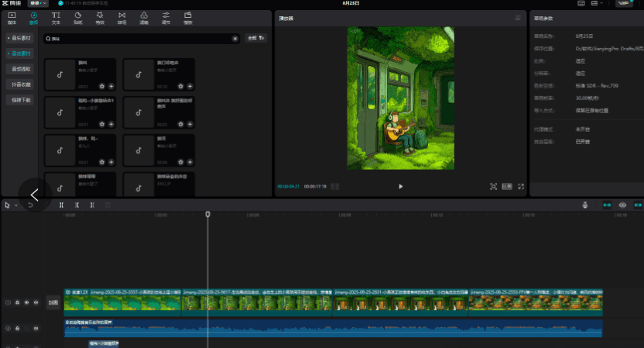Delete the portion right of the playhead
The height and width of the screenshot is (348, 644).
tap(92, 205)
